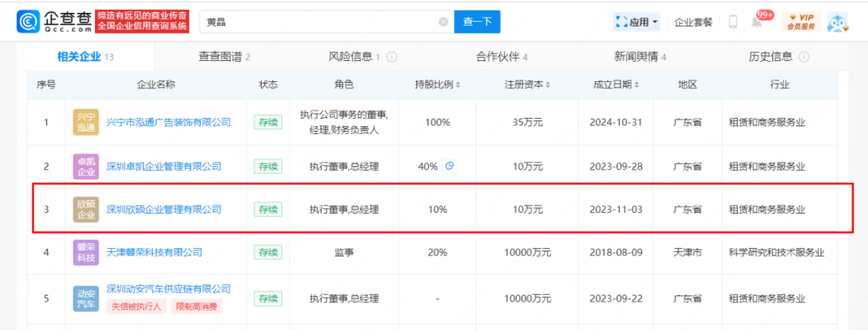Viewport: 868px width, 330px height.
Task: Click the date 2023-09-22
Action: coord(616,299)
